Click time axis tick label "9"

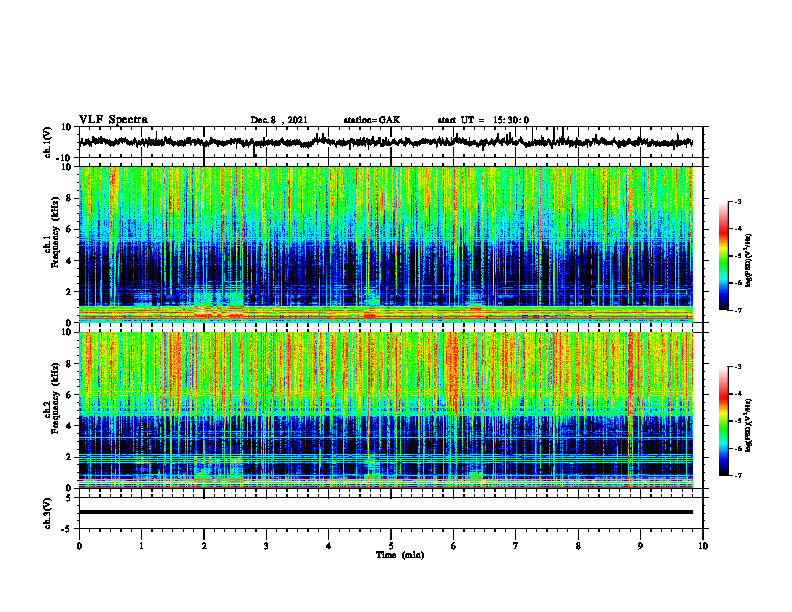(x=640, y=546)
